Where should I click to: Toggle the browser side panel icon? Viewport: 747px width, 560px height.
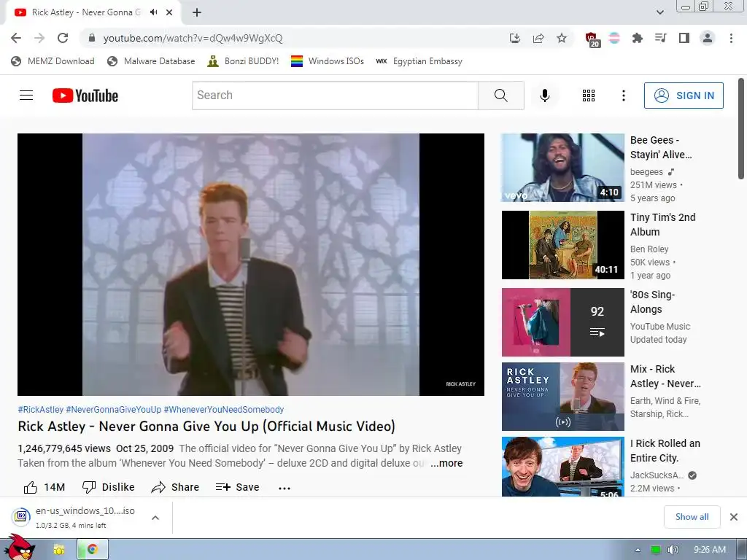[x=684, y=38]
